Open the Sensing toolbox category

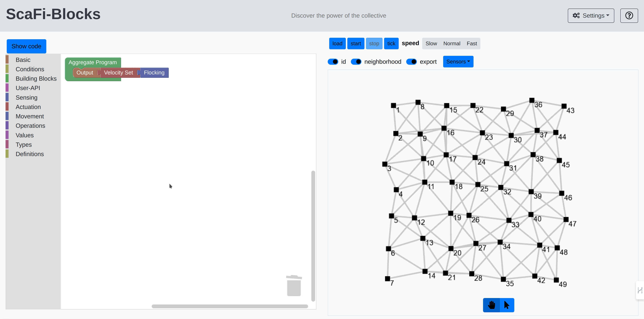[x=26, y=98]
